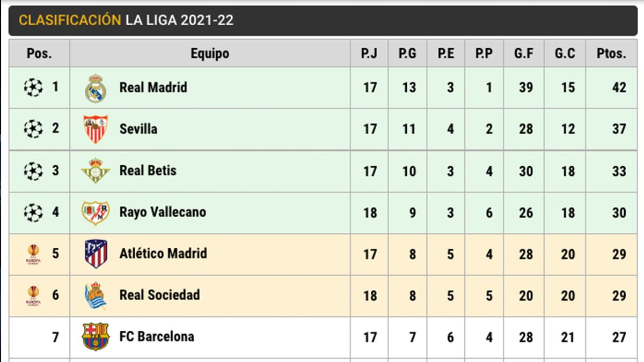This screenshot has width=644, height=362.
Task: Click Europa League icon beside position 5
Action: (33, 254)
